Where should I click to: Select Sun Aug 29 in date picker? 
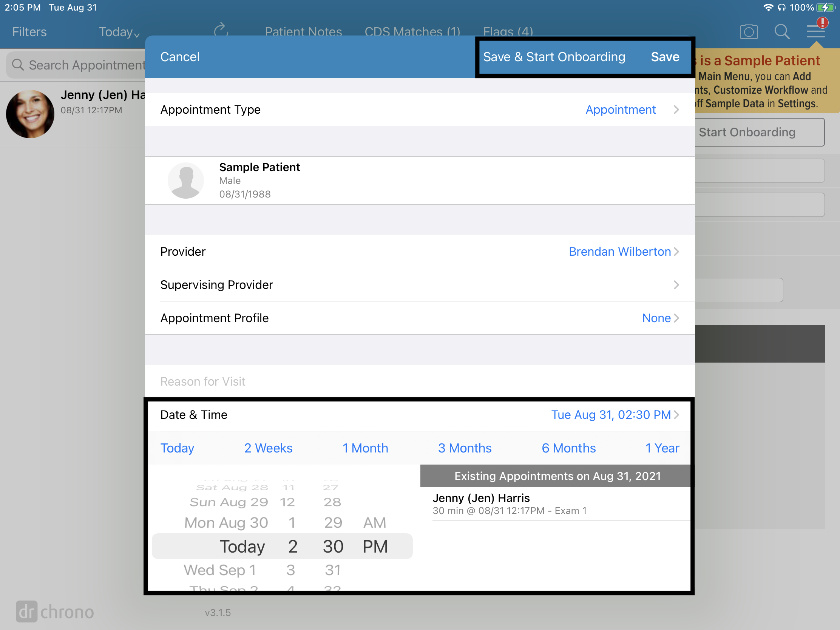click(x=229, y=502)
